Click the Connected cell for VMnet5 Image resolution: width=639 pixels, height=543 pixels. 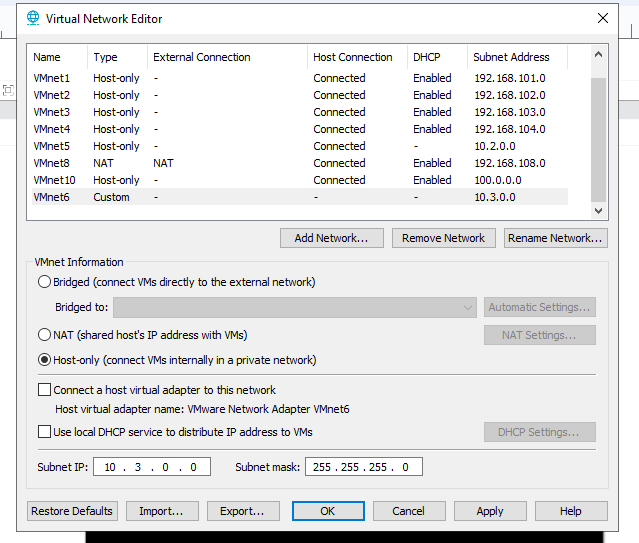[x=339, y=146]
